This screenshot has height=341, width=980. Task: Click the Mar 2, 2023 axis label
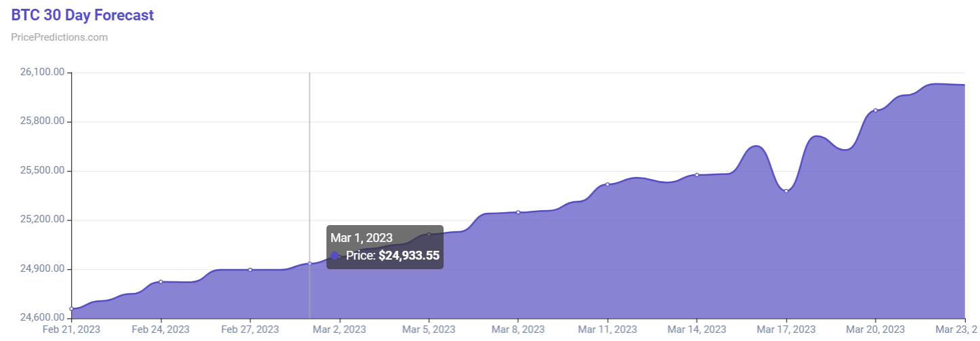(x=339, y=329)
